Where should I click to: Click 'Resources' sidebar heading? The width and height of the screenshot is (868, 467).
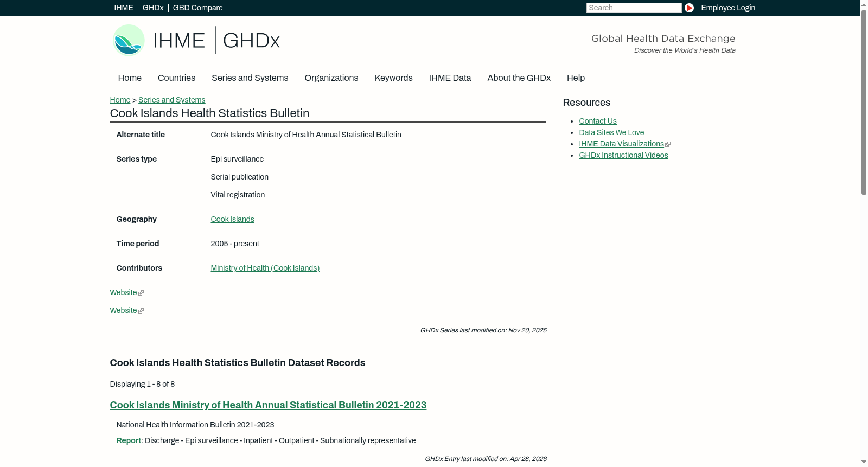(586, 103)
